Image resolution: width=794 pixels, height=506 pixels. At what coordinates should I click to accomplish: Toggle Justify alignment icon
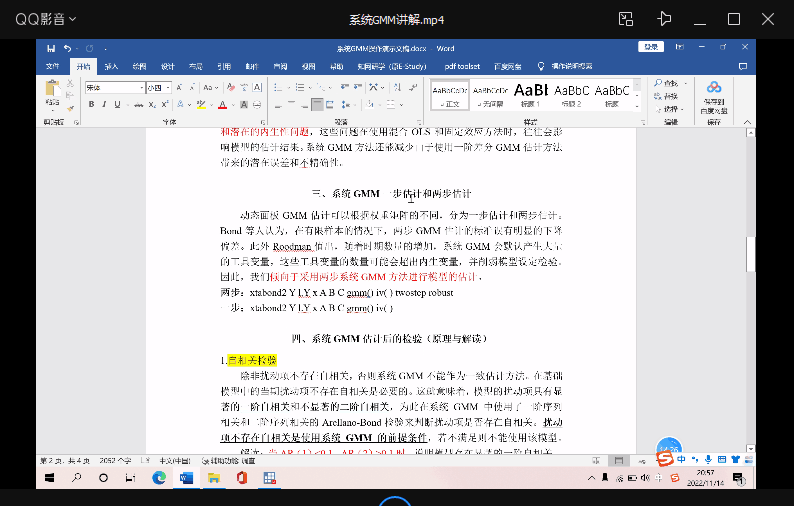pos(317,104)
